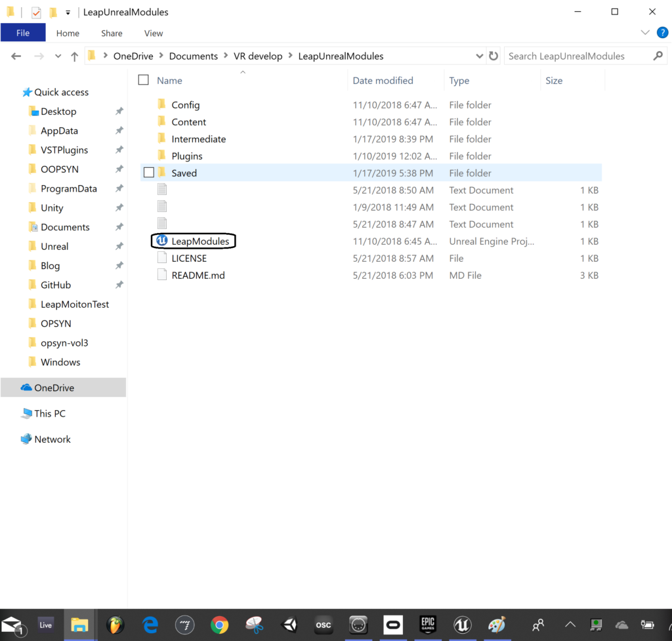
Task: Open the LeapMoitonTest folder in sidebar
Action: 75,304
